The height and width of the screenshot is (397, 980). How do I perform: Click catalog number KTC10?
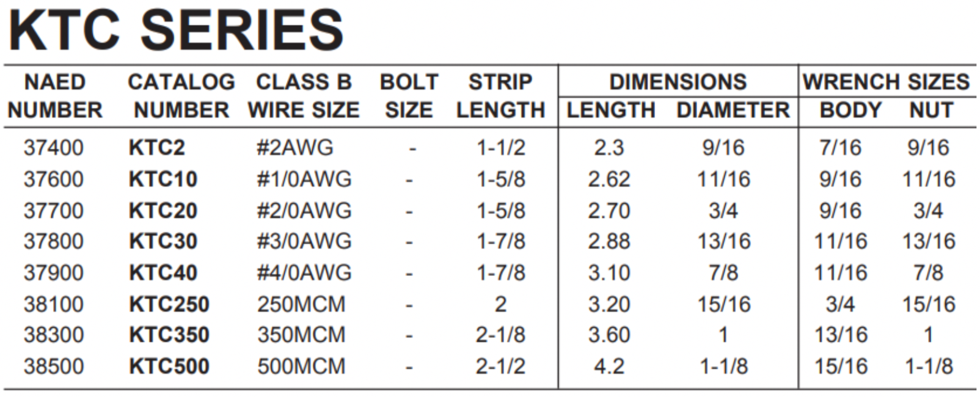click(163, 179)
